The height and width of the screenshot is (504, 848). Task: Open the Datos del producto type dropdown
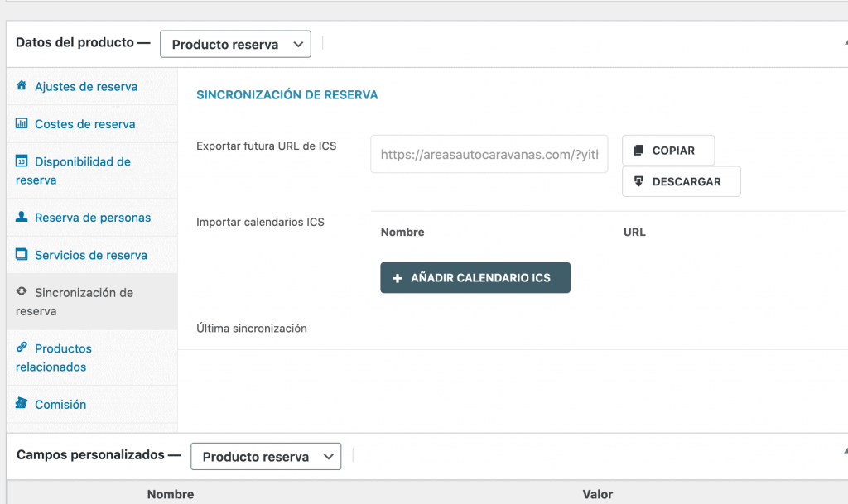tap(235, 45)
